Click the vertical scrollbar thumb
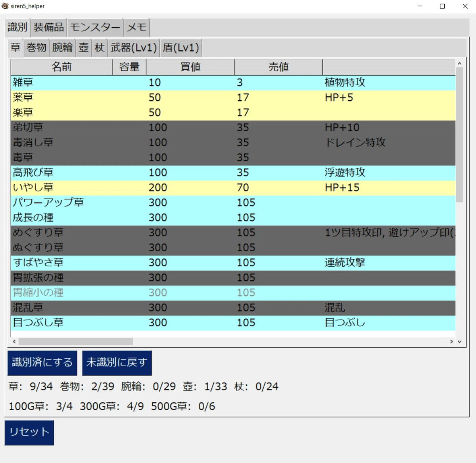476x463 pixels. pos(459,135)
